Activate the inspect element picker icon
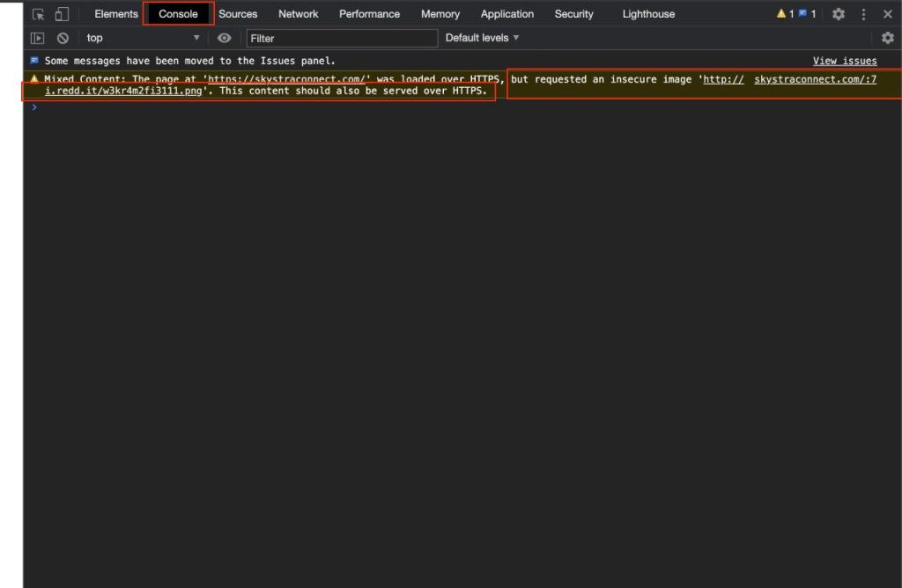 point(38,14)
